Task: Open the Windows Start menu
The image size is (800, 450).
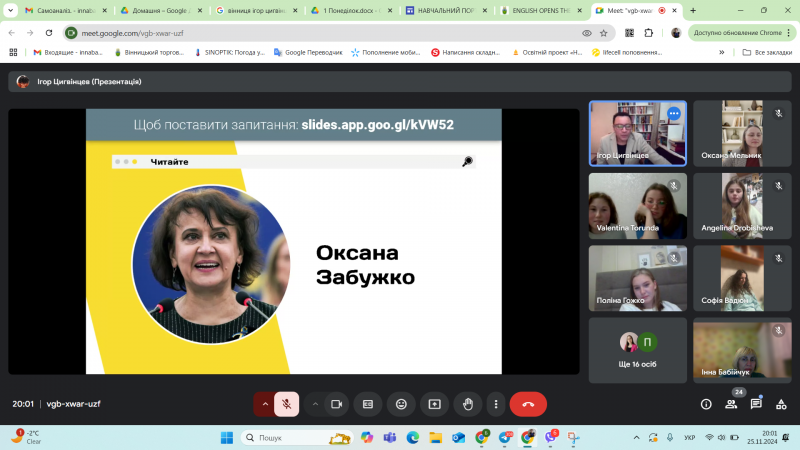Action: click(x=227, y=438)
